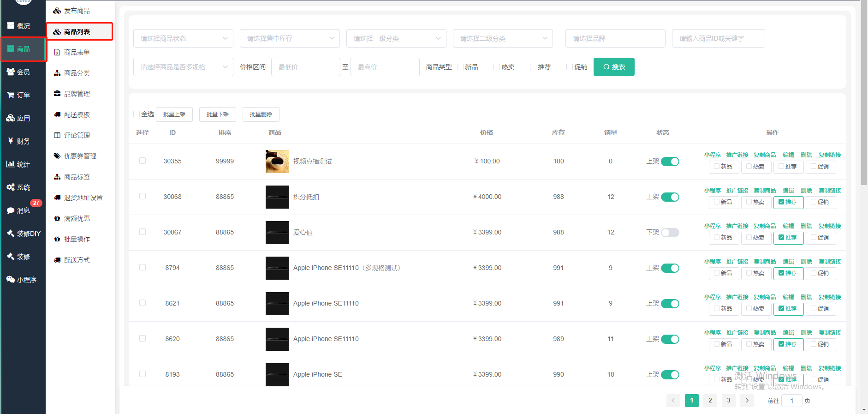The height and width of the screenshot is (414, 868).
Task: Click the 概况 overview icon in sidebar
Action: pos(10,26)
